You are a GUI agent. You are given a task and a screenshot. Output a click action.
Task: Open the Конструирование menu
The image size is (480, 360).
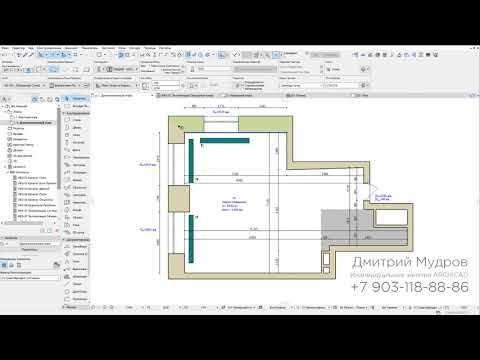[x=49, y=48]
